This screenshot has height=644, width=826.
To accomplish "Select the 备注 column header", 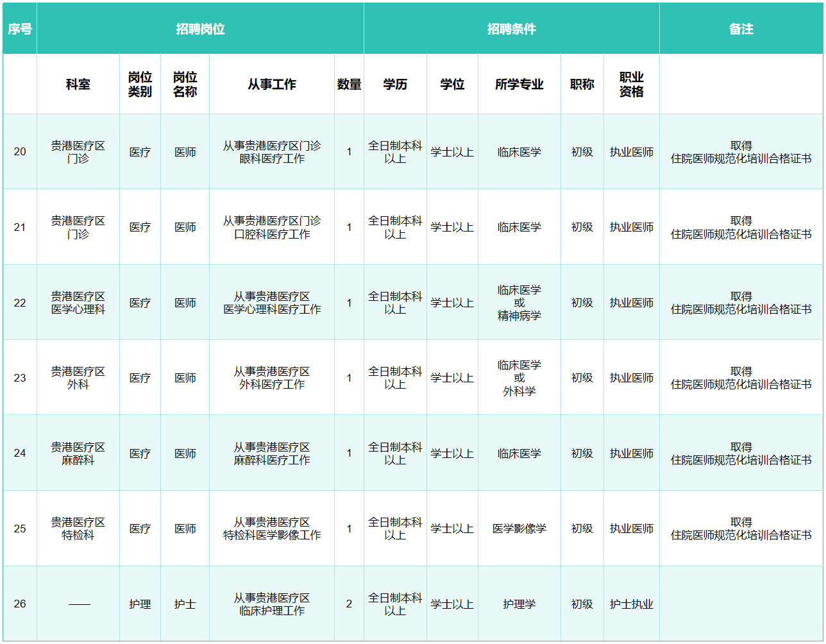I will tap(741, 29).
